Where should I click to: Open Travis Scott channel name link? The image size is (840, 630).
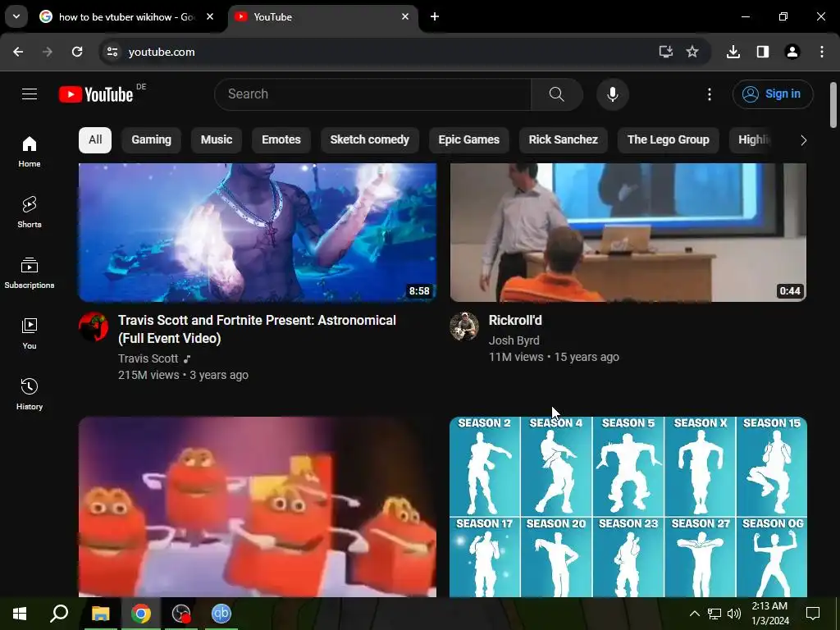click(148, 358)
